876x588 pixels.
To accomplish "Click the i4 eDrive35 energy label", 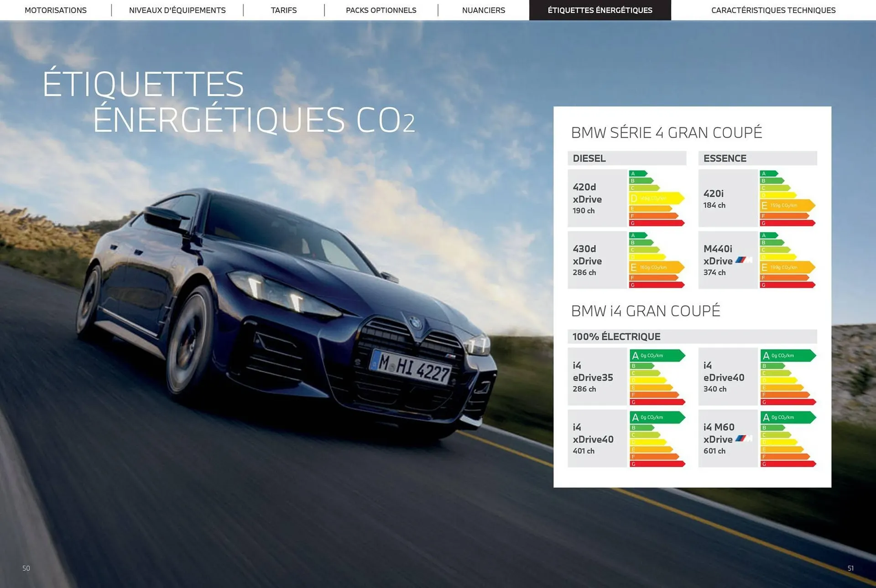I will point(657,377).
